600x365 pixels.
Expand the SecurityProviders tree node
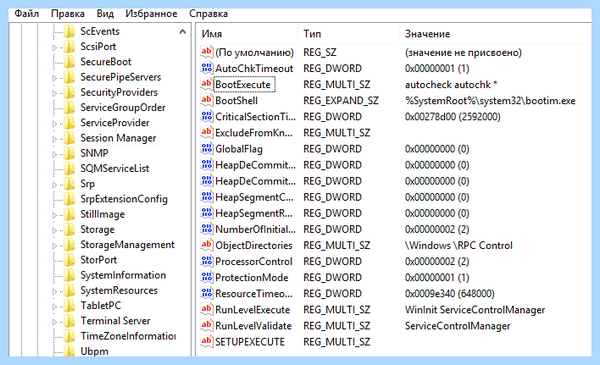[x=54, y=93]
